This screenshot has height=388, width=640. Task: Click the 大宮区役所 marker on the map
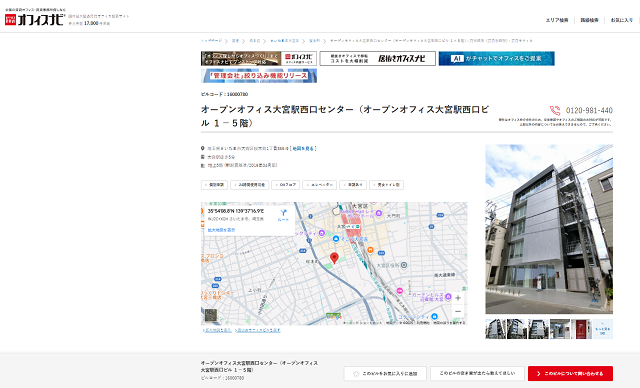click(404, 265)
